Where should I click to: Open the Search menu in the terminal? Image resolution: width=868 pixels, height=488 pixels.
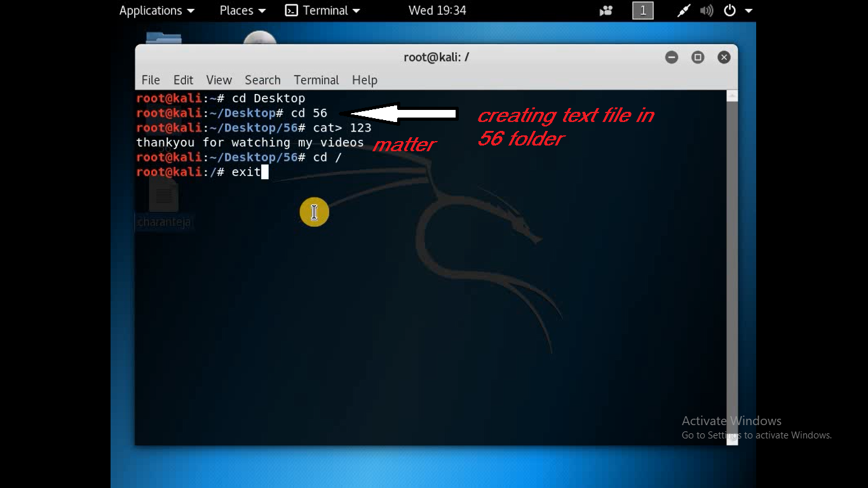pyautogui.click(x=262, y=80)
